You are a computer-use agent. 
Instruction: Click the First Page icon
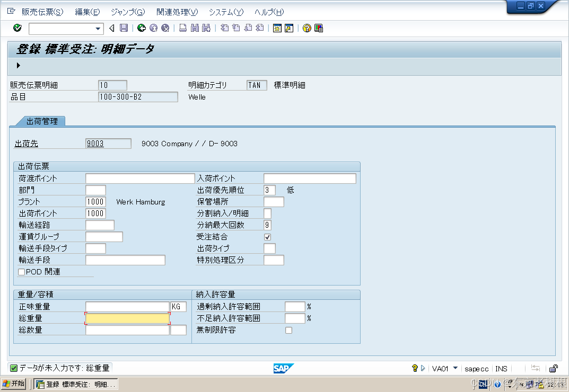225,28
